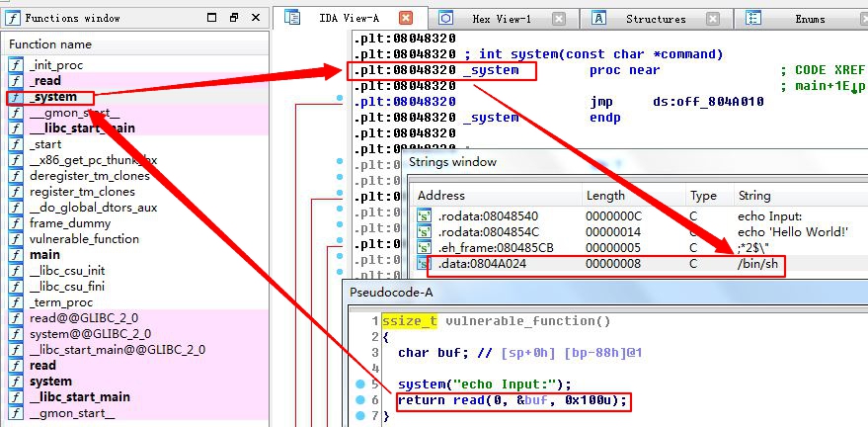Image resolution: width=868 pixels, height=427 pixels.
Task: Click the Hex View-1 tab icon
Action: 446,18
